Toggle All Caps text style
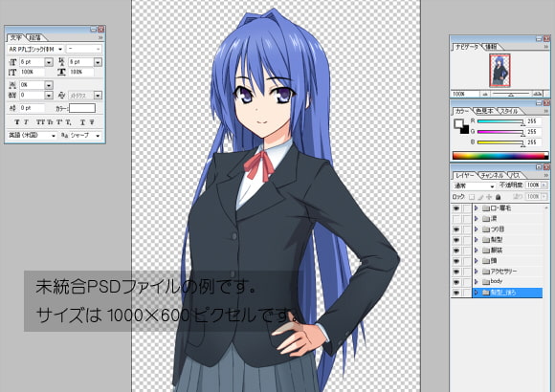The image size is (555, 392). click(x=40, y=121)
